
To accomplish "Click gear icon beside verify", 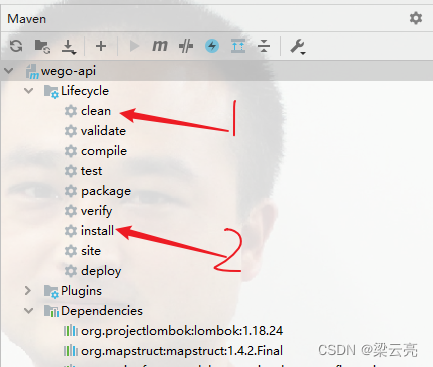I will [x=71, y=211].
